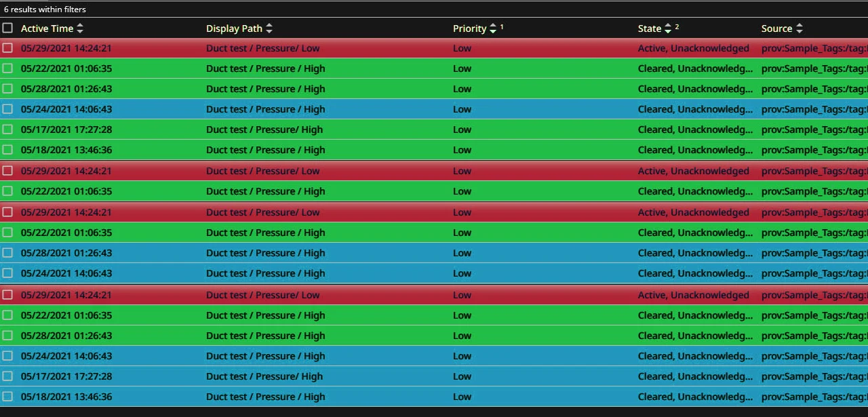
Task: Click Source cell of green 05/17/2021 17:27:28 row
Action: click(814, 130)
